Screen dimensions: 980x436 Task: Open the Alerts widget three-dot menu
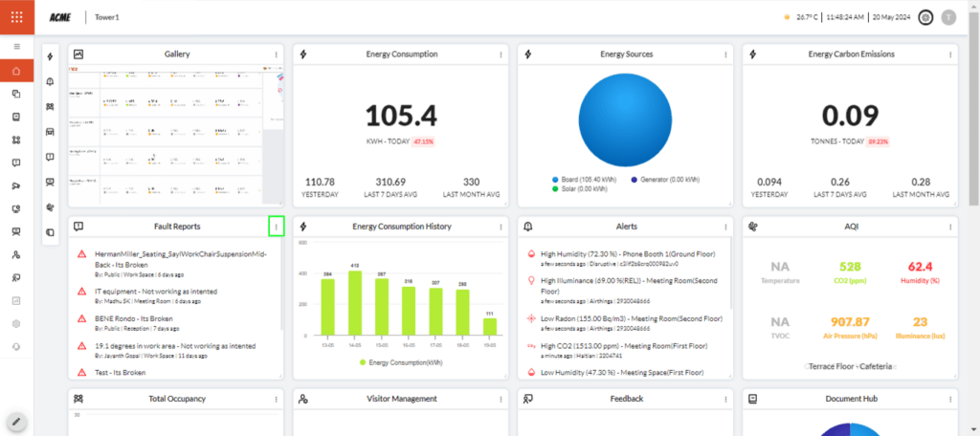click(725, 227)
